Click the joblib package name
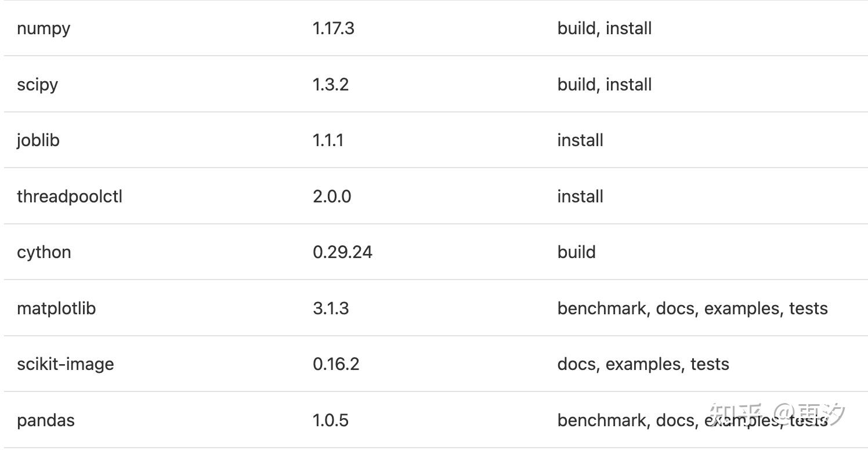868x450 pixels. pyautogui.click(x=38, y=140)
